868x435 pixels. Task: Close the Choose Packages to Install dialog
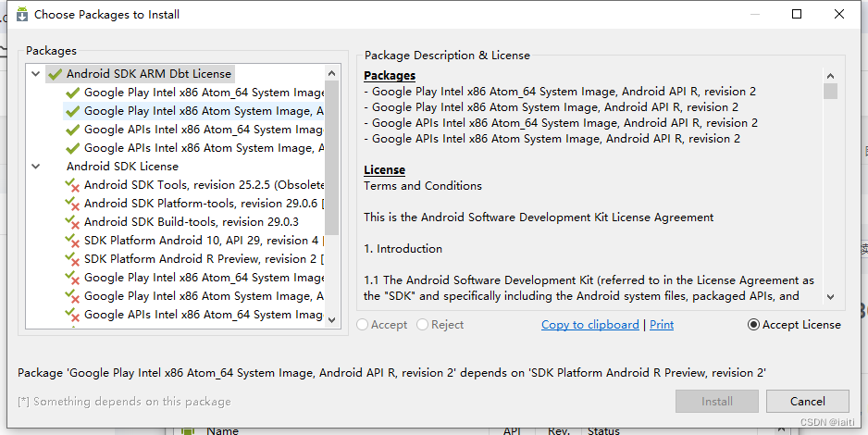(x=839, y=15)
